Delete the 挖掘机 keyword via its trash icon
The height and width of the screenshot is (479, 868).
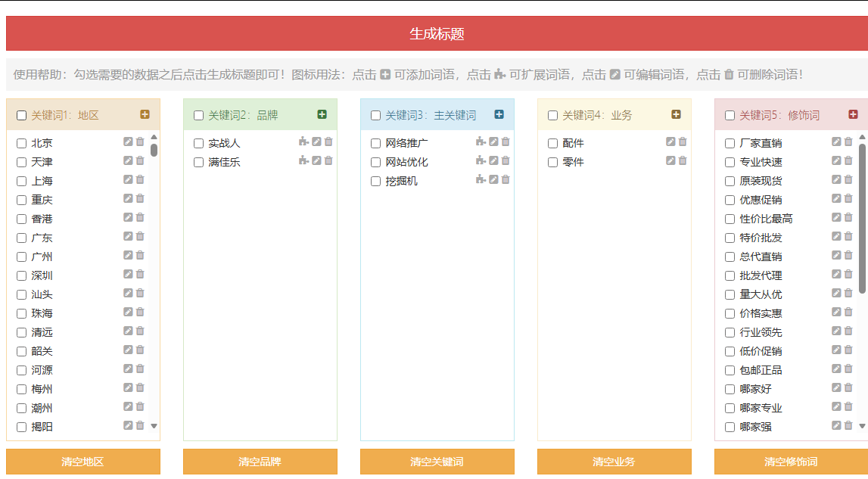pyautogui.click(x=506, y=179)
